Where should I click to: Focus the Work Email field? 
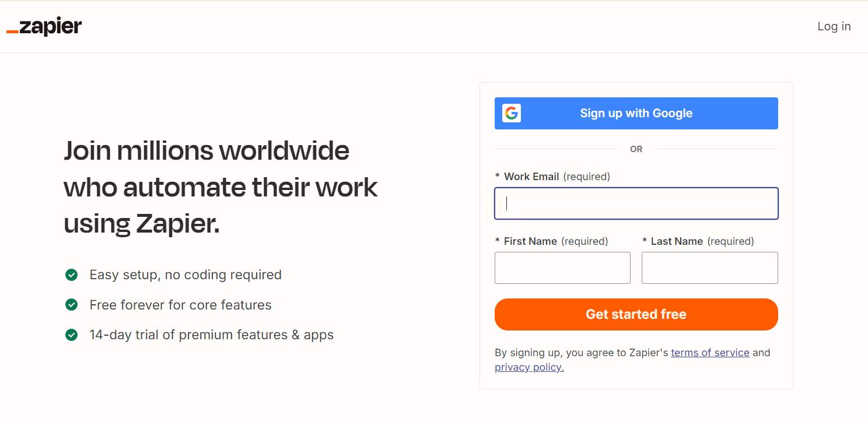click(636, 203)
